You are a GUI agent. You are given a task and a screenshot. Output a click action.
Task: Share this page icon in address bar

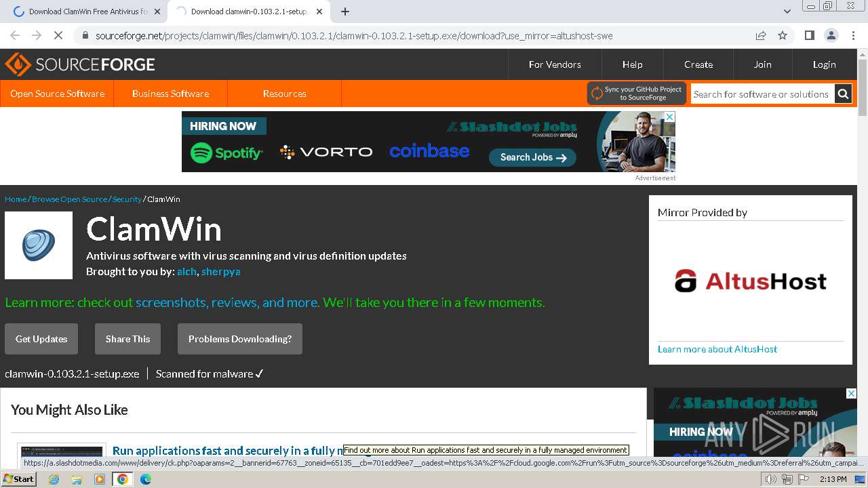tap(761, 35)
